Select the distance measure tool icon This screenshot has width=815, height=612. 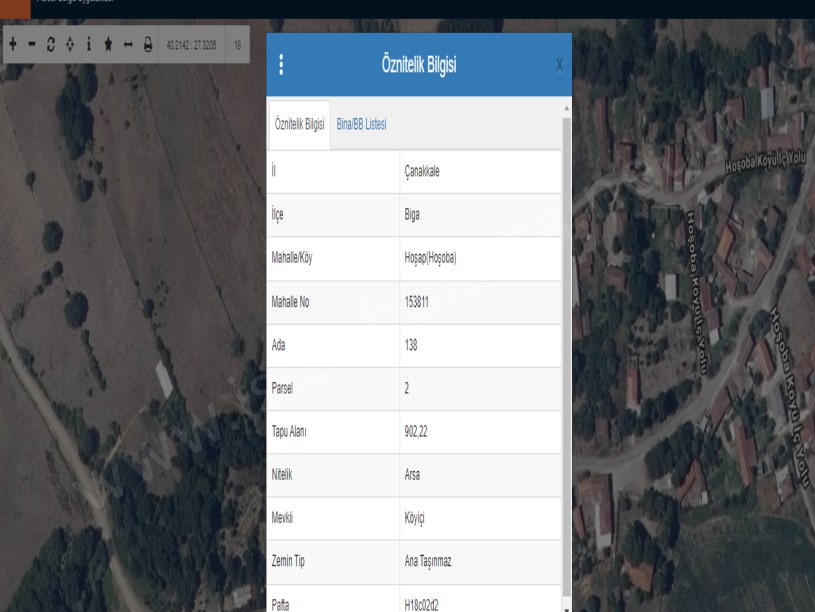coord(128,46)
